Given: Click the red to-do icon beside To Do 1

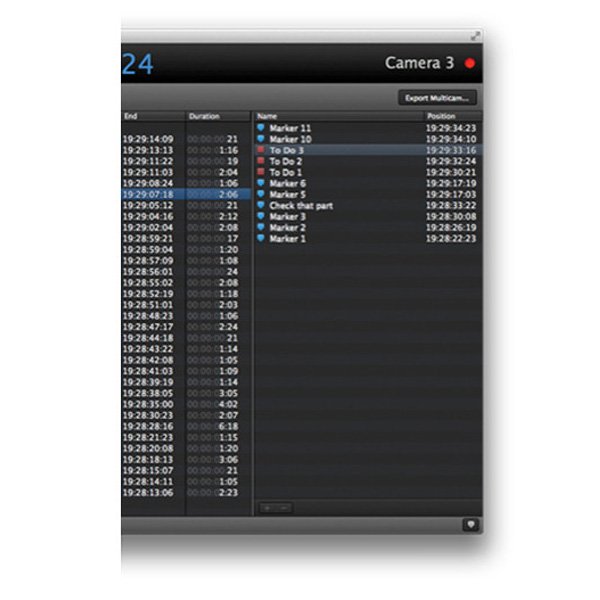Looking at the screenshot, I should [x=262, y=172].
